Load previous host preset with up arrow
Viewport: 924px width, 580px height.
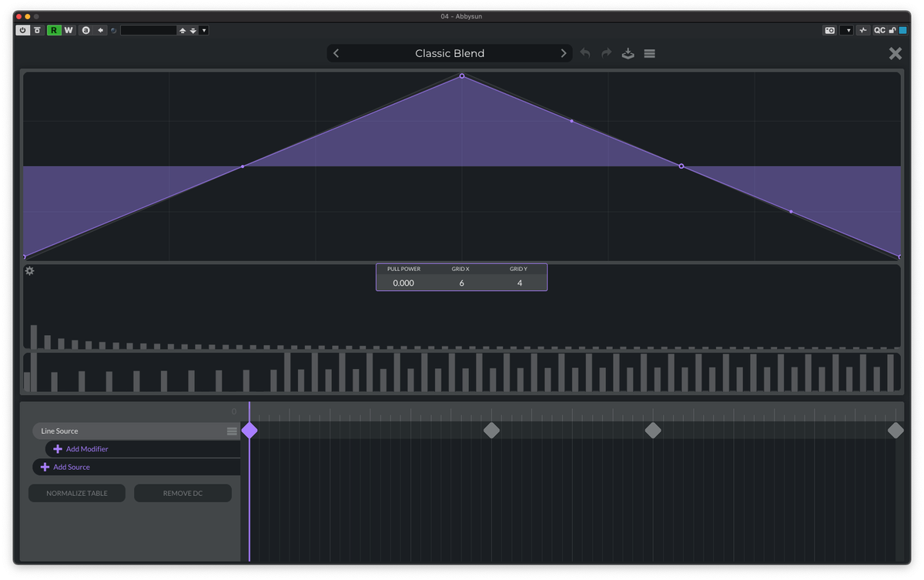click(182, 30)
